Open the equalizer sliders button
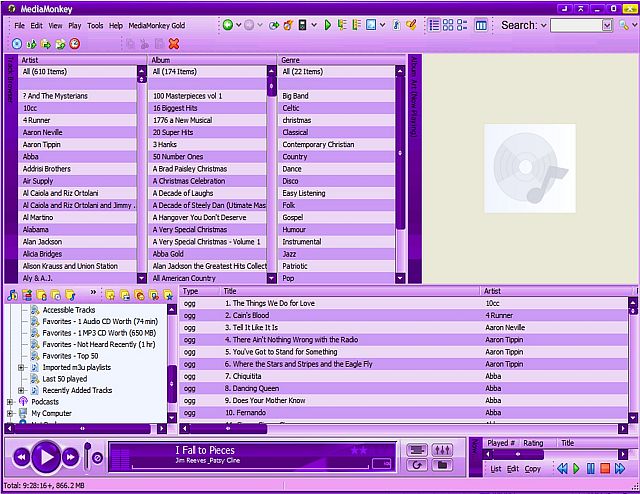The image size is (640, 494). [442, 450]
